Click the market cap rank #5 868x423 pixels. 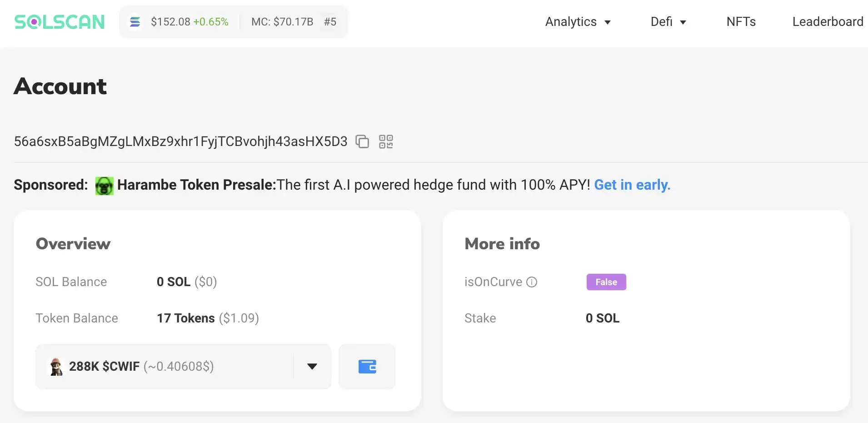point(330,22)
